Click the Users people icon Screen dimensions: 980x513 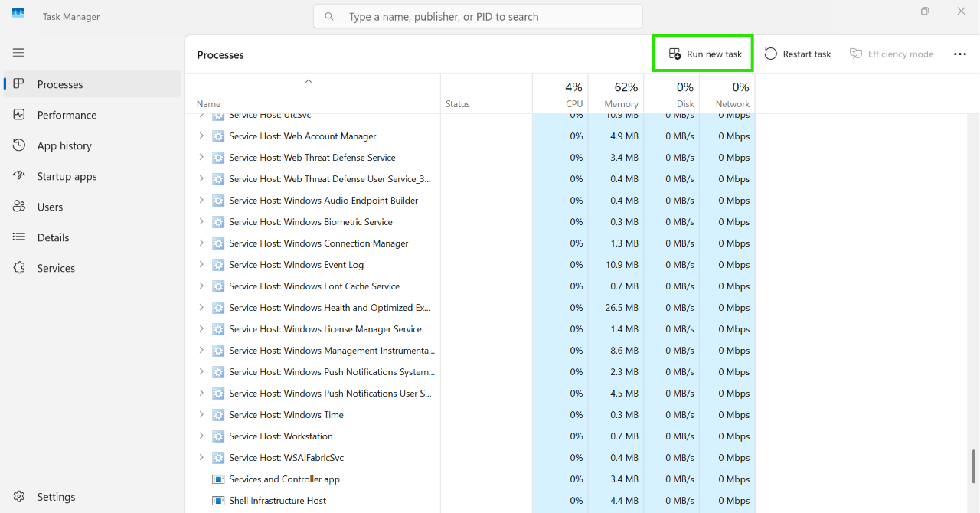click(19, 207)
